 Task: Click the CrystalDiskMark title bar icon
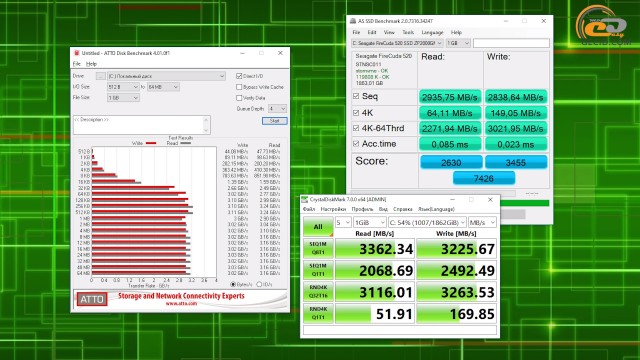pyautogui.click(x=304, y=200)
